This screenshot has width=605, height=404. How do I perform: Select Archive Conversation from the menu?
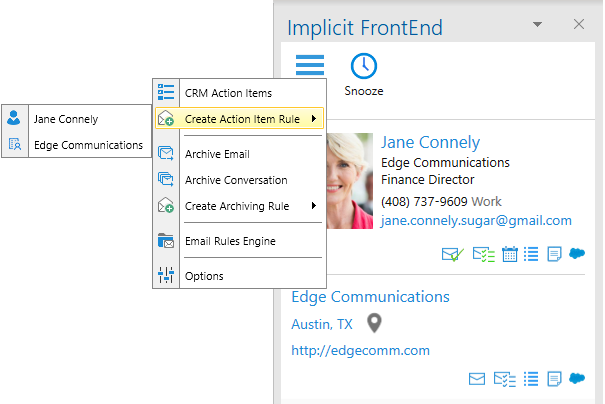tap(236, 180)
